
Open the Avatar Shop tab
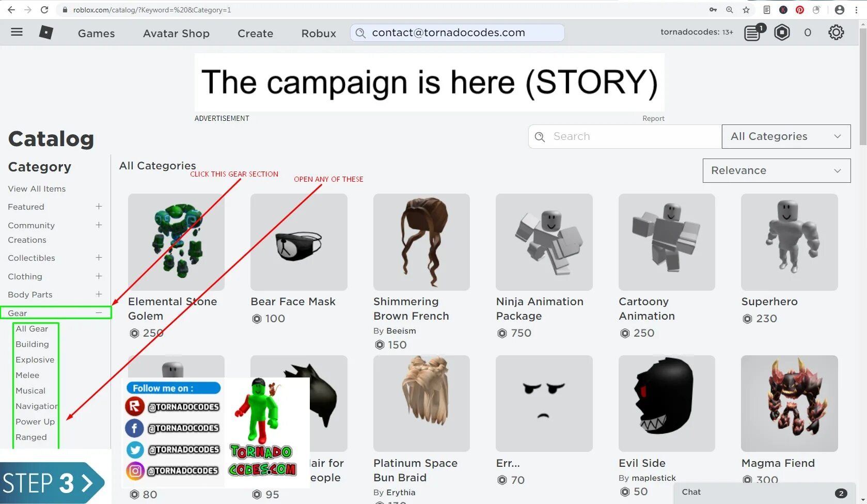[x=176, y=33]
